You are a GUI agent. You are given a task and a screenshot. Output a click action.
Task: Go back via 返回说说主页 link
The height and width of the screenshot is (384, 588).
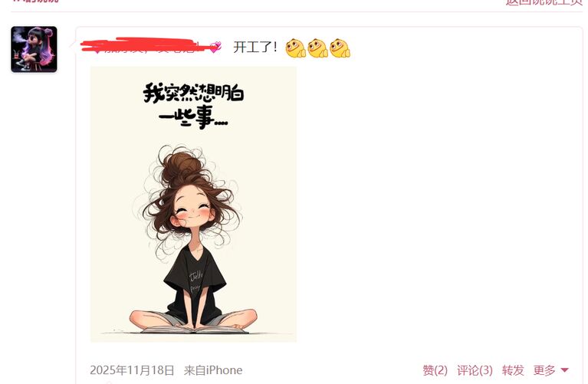coord(544,2)
